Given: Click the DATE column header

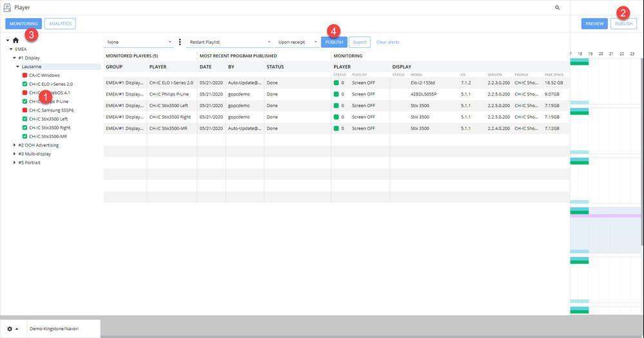Looking at the screenshot, I should 206,66.
